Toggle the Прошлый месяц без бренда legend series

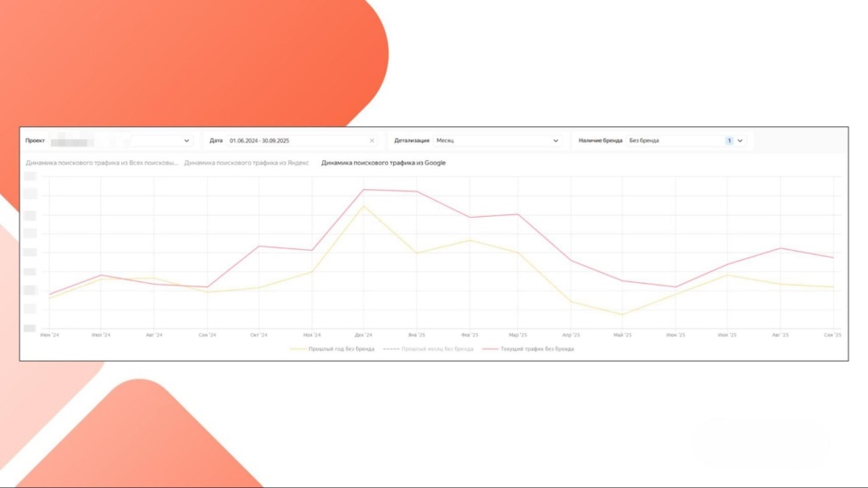(x=428, y=348)
